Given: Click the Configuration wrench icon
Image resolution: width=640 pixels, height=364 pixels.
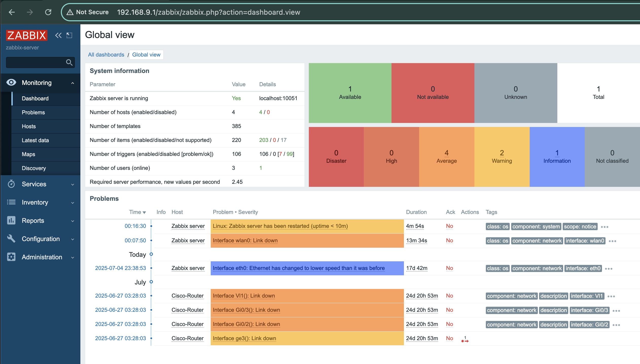Looking at the screenshot, I should pos(11,239).
